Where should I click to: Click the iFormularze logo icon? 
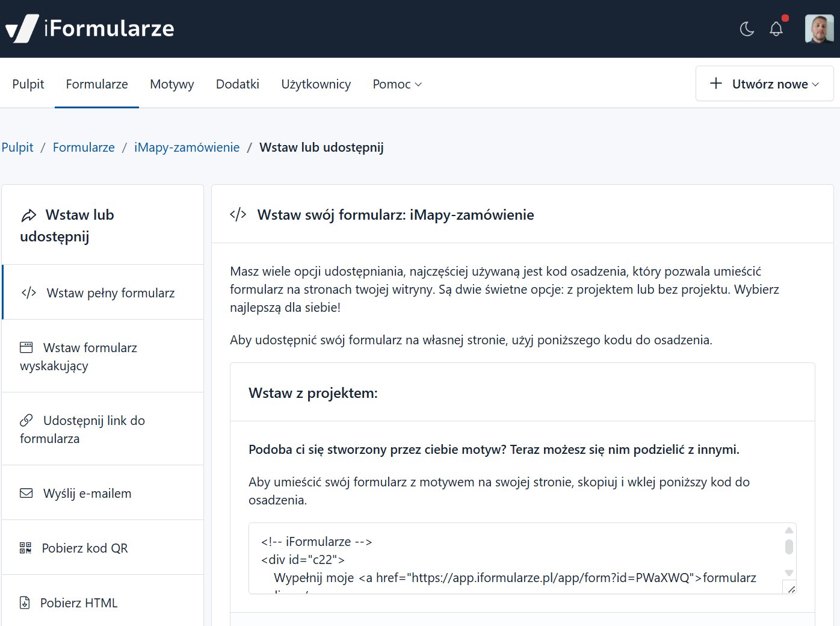coord(22,28)
